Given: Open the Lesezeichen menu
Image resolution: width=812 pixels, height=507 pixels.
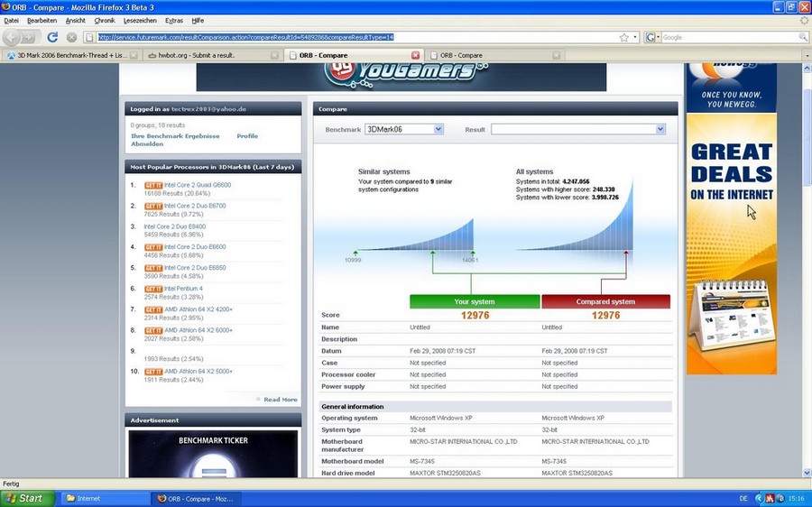Looking at the screenshot, I should point(140,21).
